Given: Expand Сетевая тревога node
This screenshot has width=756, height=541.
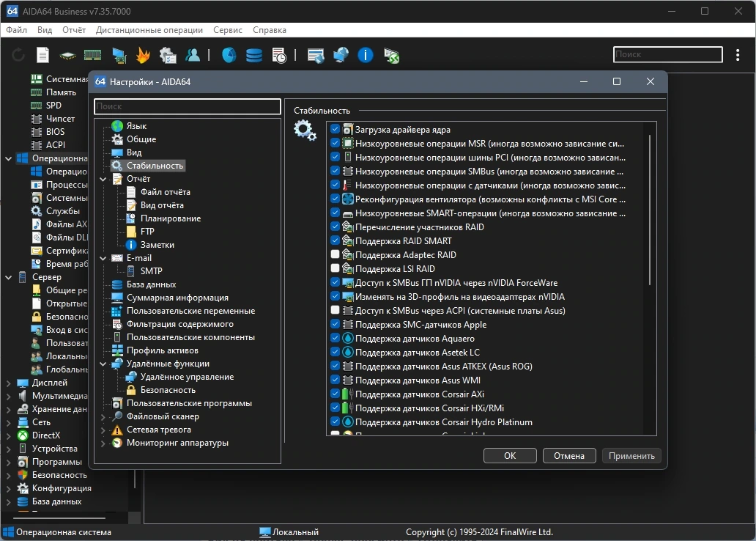Looking at the screenshot, I should tap(103, 430).
